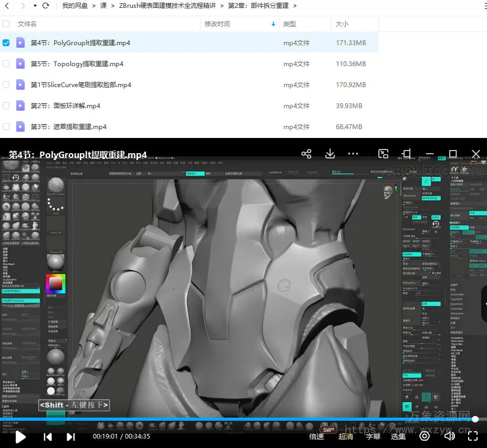Uncheck the 第4节 PolyGroupIt file checkbox
The image size is (487, 448).
6,43
